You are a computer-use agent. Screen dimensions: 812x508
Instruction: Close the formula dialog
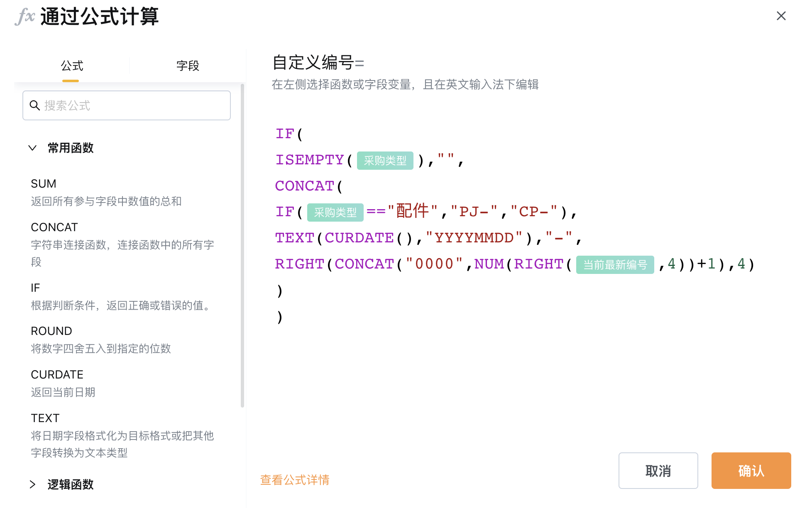781,16
